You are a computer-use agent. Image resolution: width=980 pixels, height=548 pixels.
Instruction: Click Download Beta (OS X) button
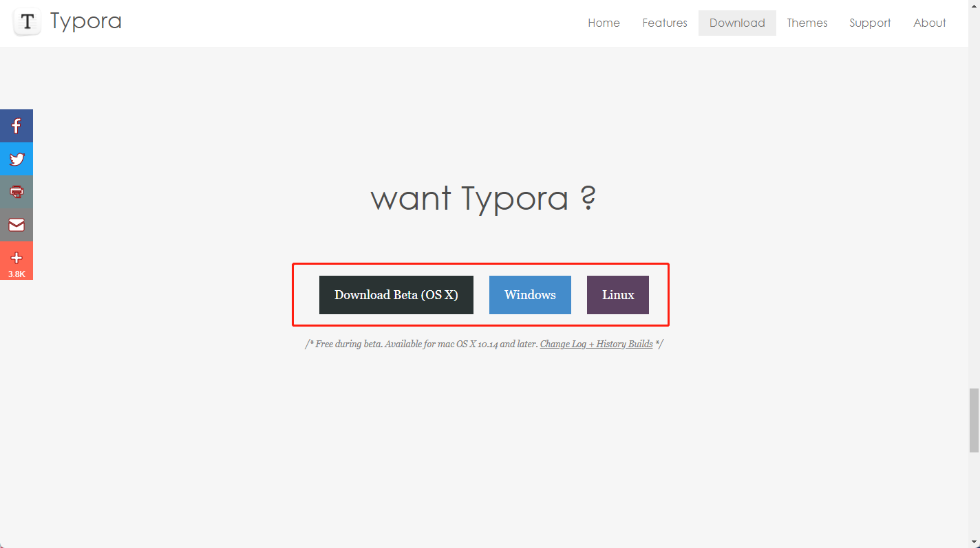tap(396, 295)
